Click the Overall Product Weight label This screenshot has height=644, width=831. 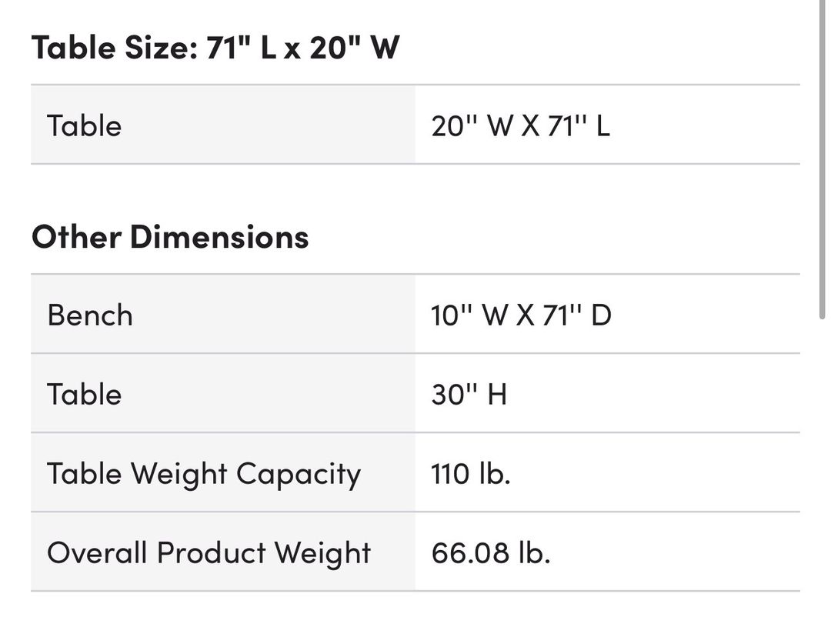coord(209,554)
